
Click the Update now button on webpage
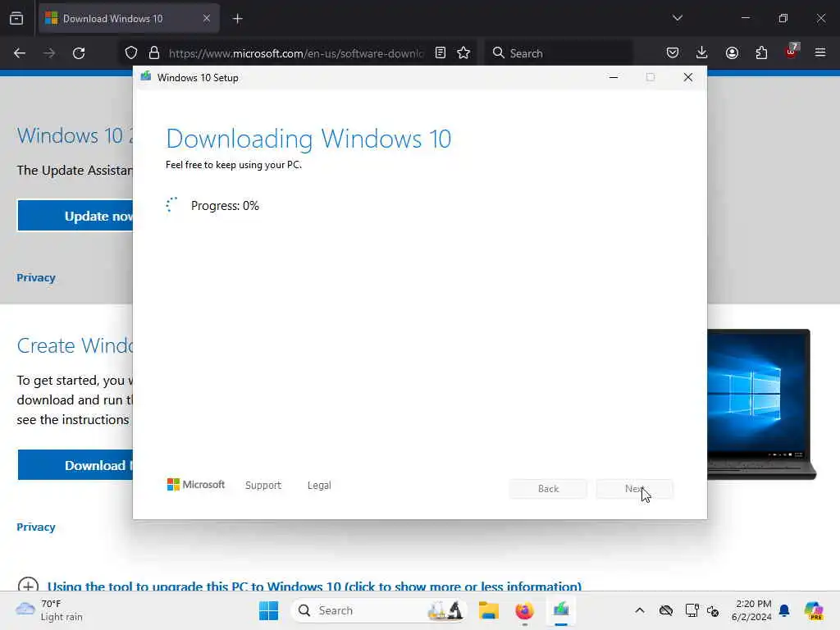click(x=75, y=216)
